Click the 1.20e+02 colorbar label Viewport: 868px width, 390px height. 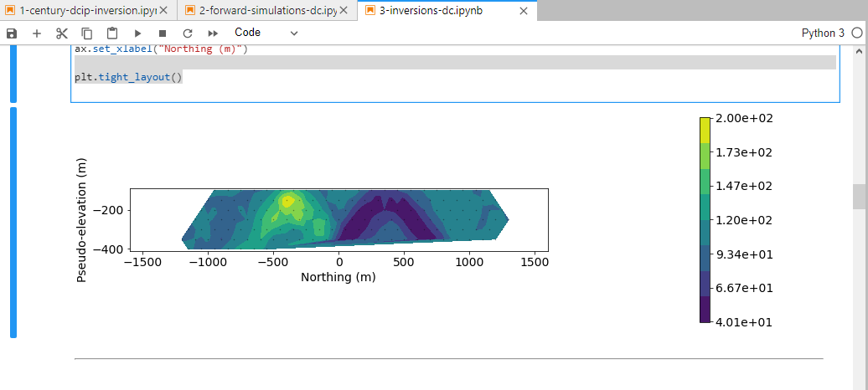pyautogui.click(x=744, y=220)
